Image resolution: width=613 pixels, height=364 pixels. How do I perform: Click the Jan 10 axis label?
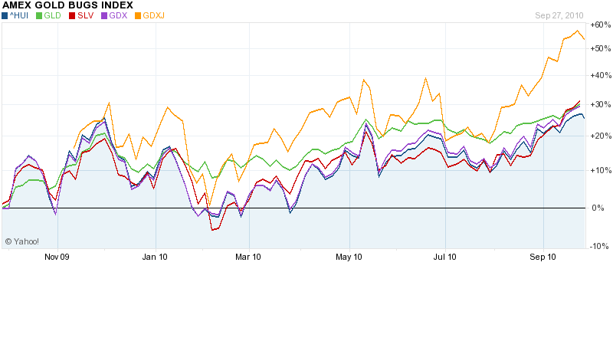[x=155, y=257]
